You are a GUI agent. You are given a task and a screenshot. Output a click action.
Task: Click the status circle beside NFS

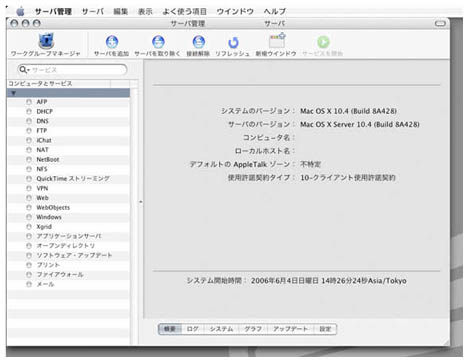coord(29,169)
